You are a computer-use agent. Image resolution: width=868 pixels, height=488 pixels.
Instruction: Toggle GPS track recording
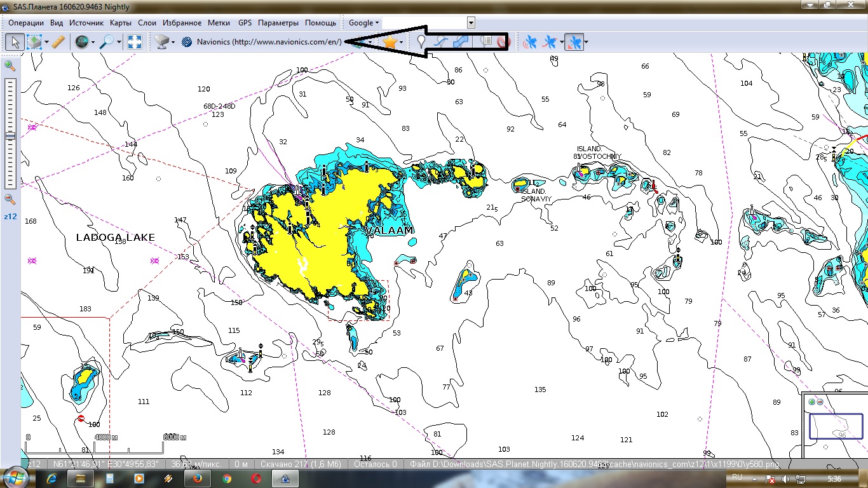click(x=550, y=42)
